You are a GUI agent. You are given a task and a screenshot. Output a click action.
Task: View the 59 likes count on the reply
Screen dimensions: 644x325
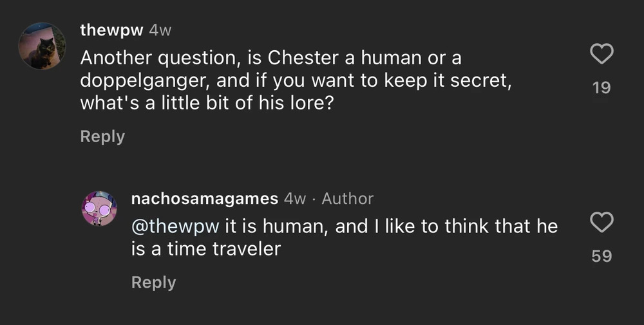[601, 256]
